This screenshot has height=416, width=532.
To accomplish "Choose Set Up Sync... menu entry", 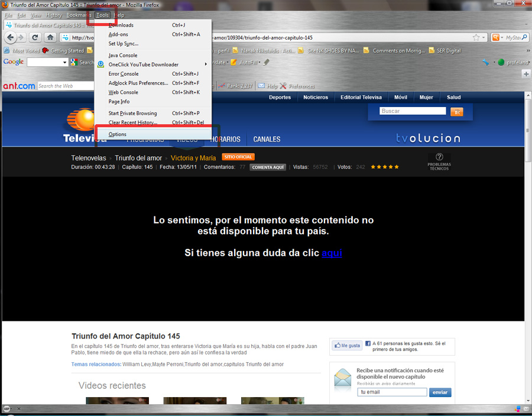I will (153, 43).
